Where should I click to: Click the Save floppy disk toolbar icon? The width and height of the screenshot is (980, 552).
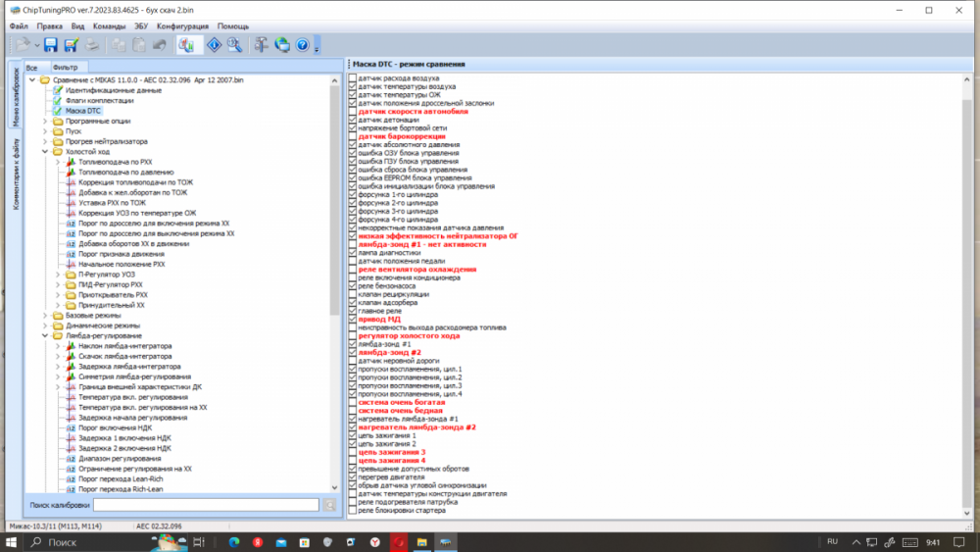click(x=51, y=45)
